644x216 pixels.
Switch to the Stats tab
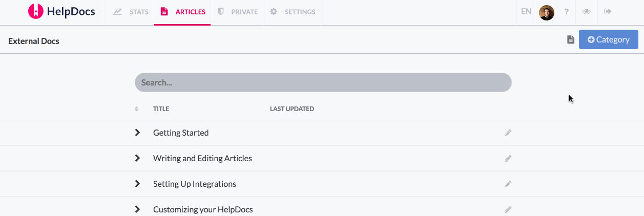point(130,12)
